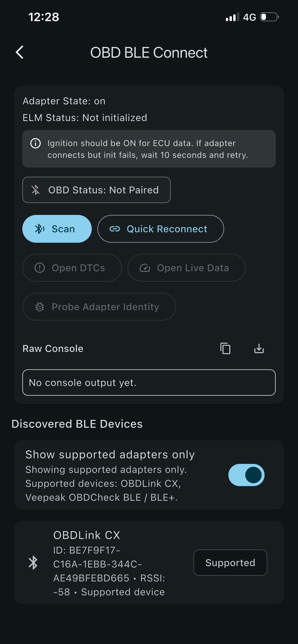This screenshot has width=298, height=644.
Task: Tap the back arrow icon
Action: 19,52
